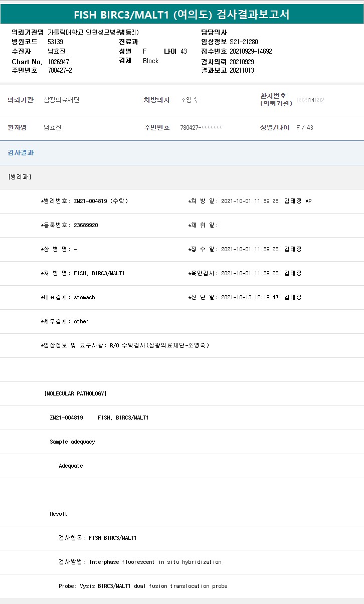Select the 처방명 FISH, BIRC3/MALT1 line
The height and width of the screenshot is (604, 364).
83,273
